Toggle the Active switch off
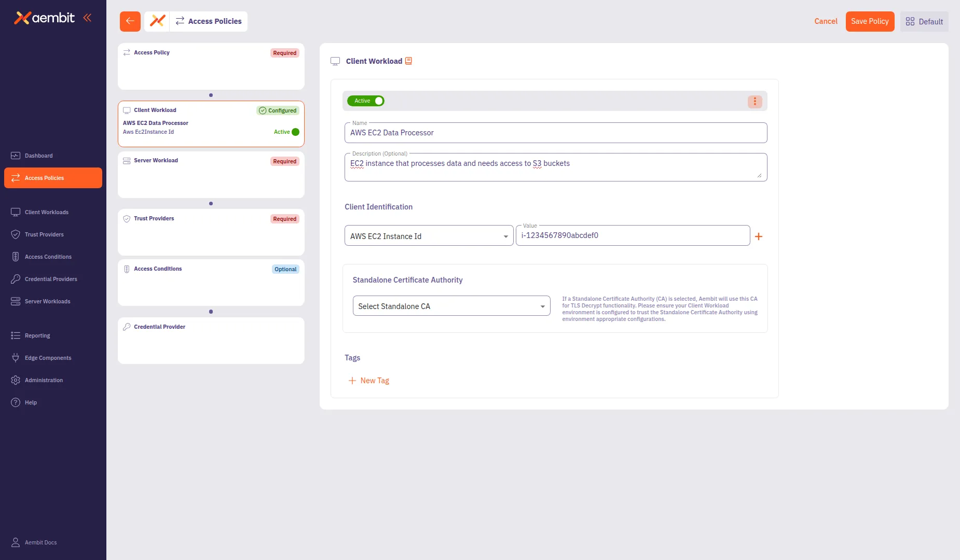This screenshot has width=960, height=560. 378,101
